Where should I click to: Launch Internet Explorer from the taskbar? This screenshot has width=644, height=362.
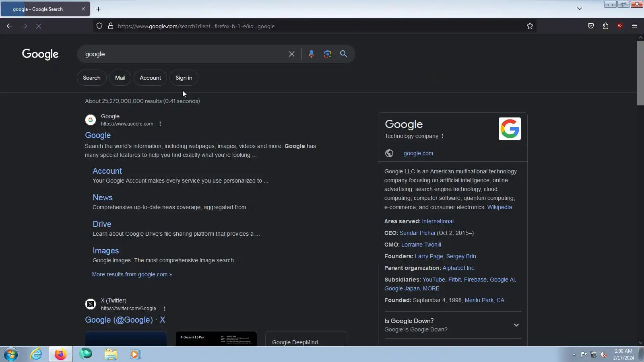[36, 354]
